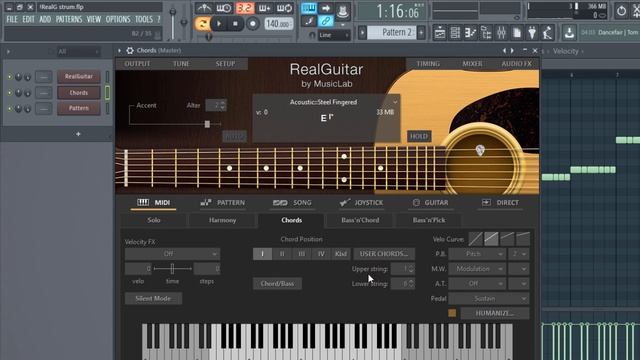Click the orange humanize enable square
This screenshot has height=360, width=640.
452,313
